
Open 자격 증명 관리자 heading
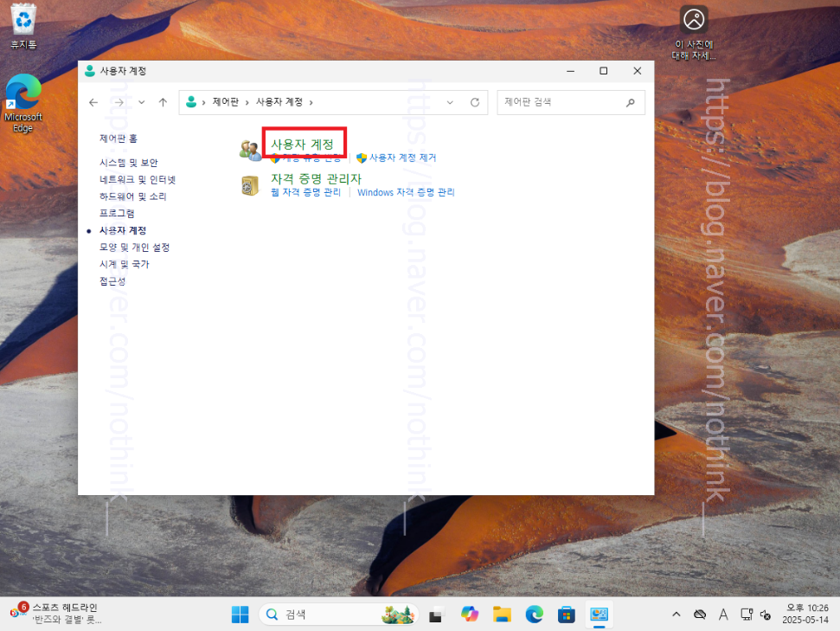click(x=316, y=178)
